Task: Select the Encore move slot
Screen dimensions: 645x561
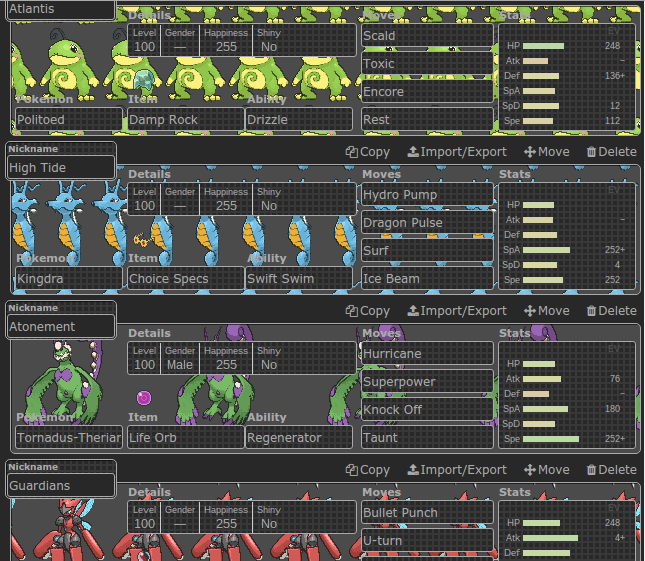Action: pos(427,91)
